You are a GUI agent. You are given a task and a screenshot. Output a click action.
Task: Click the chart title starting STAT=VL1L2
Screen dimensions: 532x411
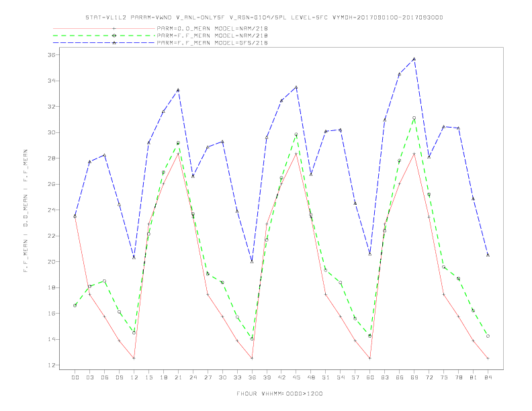pos(264,17)
